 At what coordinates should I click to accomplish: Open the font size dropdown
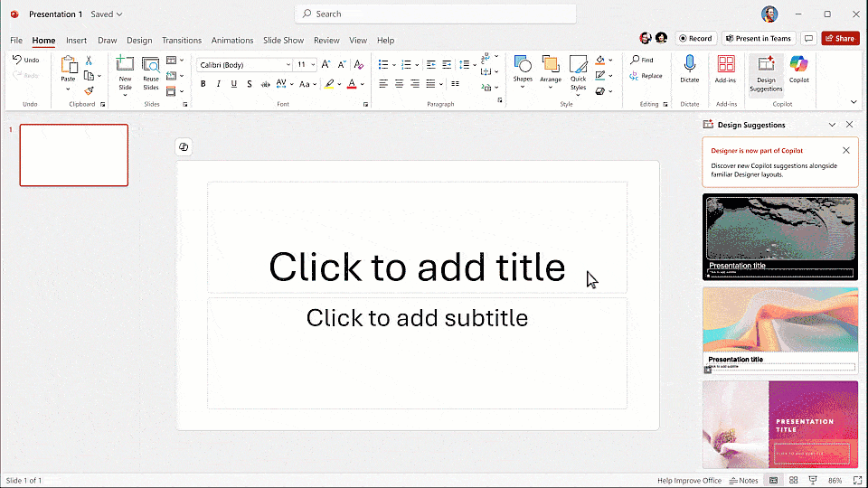point(313,65)
